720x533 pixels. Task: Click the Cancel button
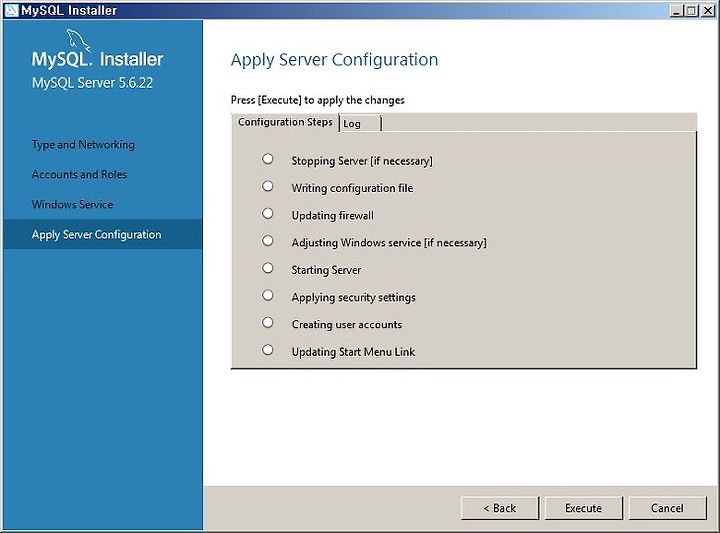click(667, 508)
